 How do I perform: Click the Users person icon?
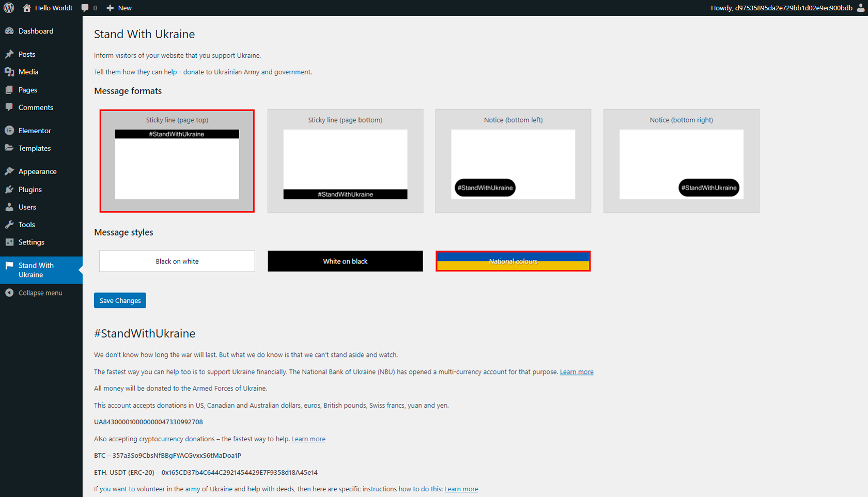[x=9, y=207]
